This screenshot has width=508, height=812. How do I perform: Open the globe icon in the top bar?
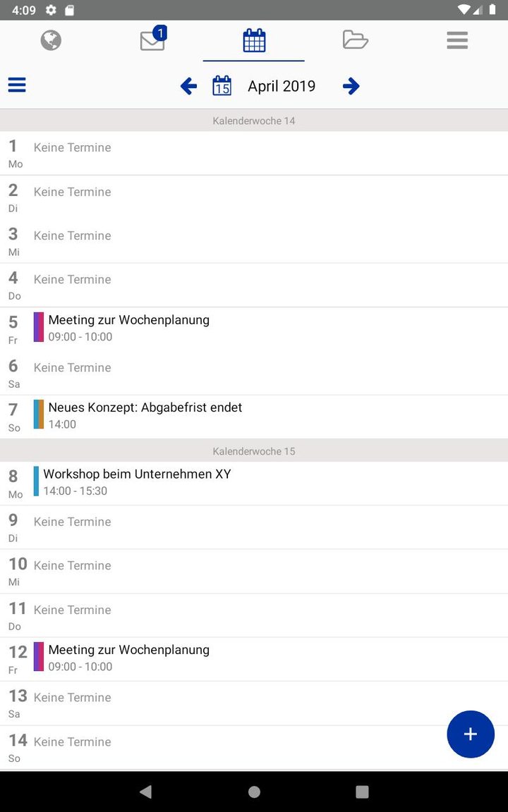coord(50,40)
